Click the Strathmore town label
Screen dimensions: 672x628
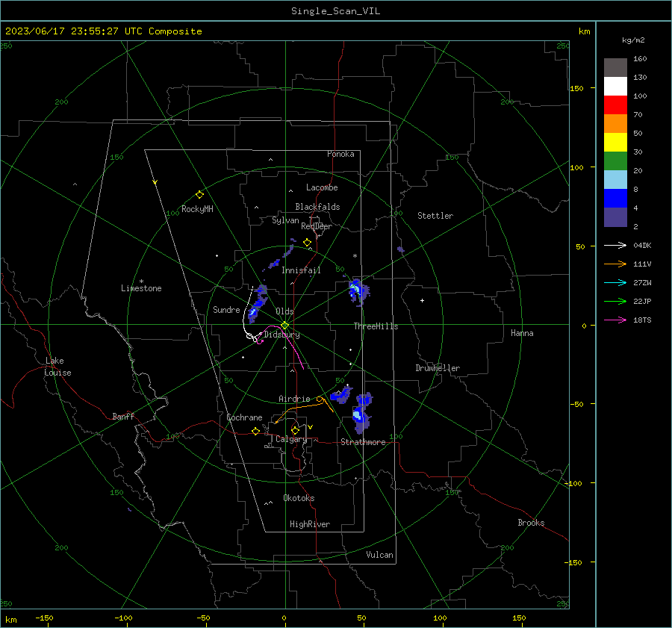[x=363, y=442]
